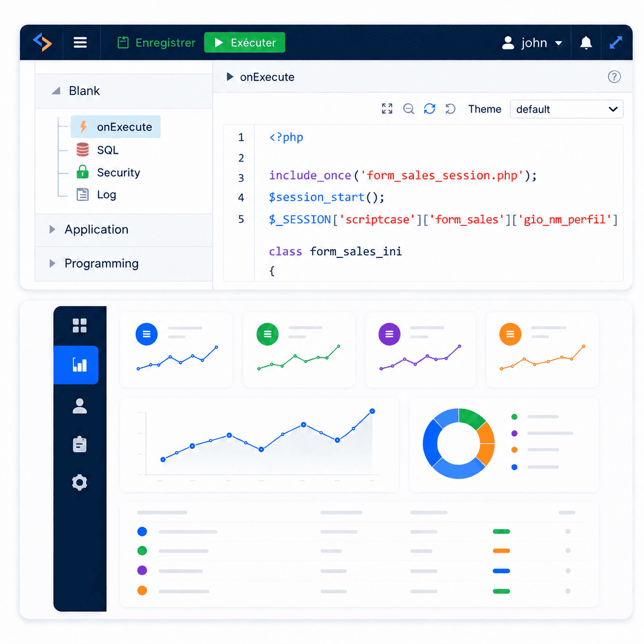The width and height of the screenshot is (644, 644).
Task: Run the code with Exécuter
Action: tap(244, 43)
